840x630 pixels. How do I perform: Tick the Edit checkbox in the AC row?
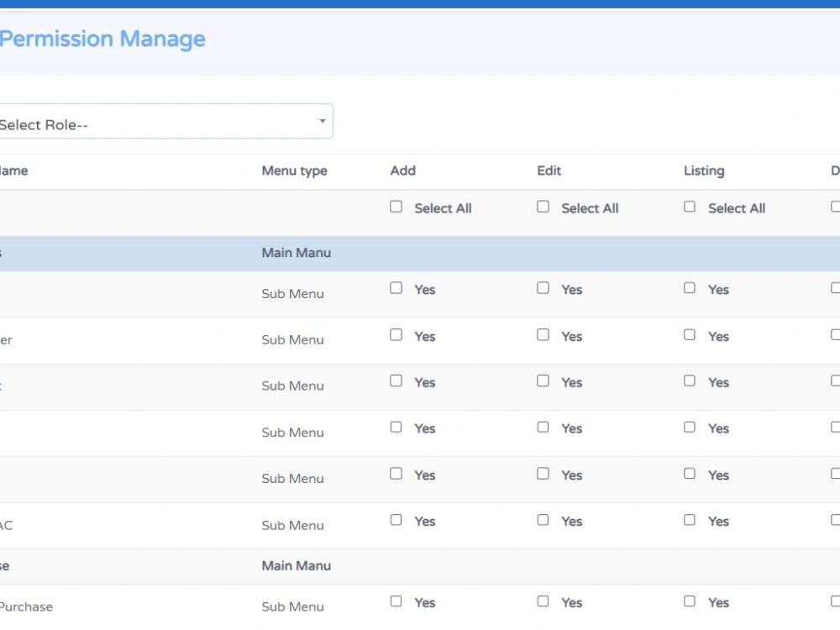pyautogui.click(x=543, y=520)
